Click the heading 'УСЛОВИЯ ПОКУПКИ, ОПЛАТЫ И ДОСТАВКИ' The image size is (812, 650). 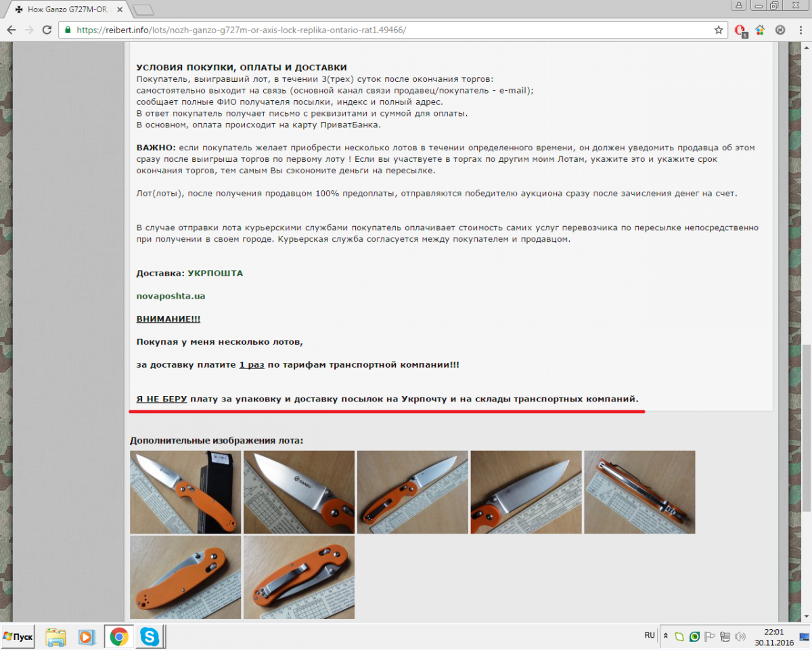(x=242, y=68)
